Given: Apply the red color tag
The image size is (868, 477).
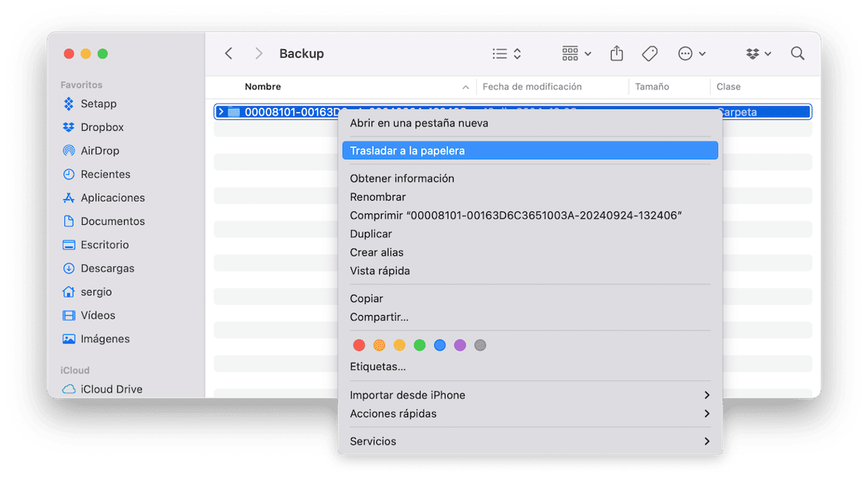Looking at the screenshot, I should (x=359, y=345).
